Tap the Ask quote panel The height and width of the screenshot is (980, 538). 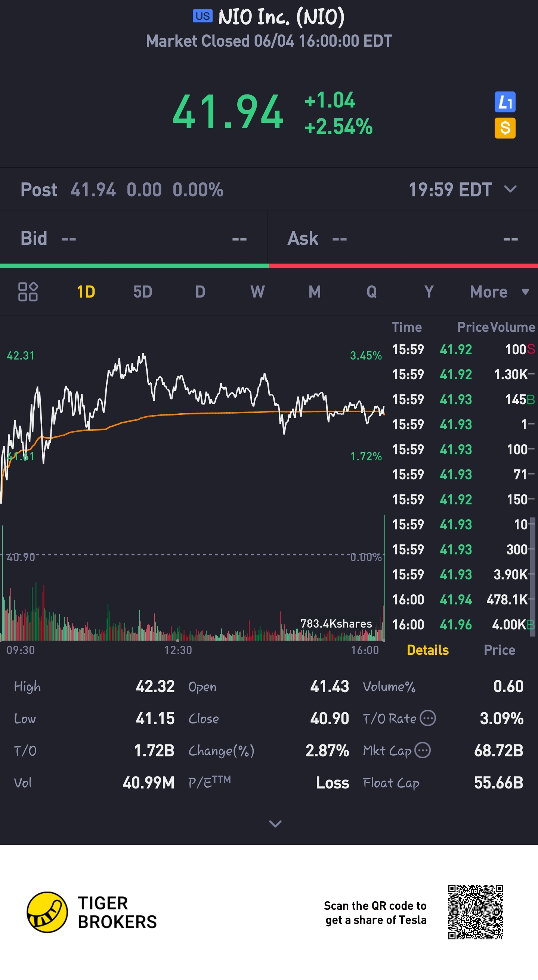pyautogui.click(x=402, y=239)
